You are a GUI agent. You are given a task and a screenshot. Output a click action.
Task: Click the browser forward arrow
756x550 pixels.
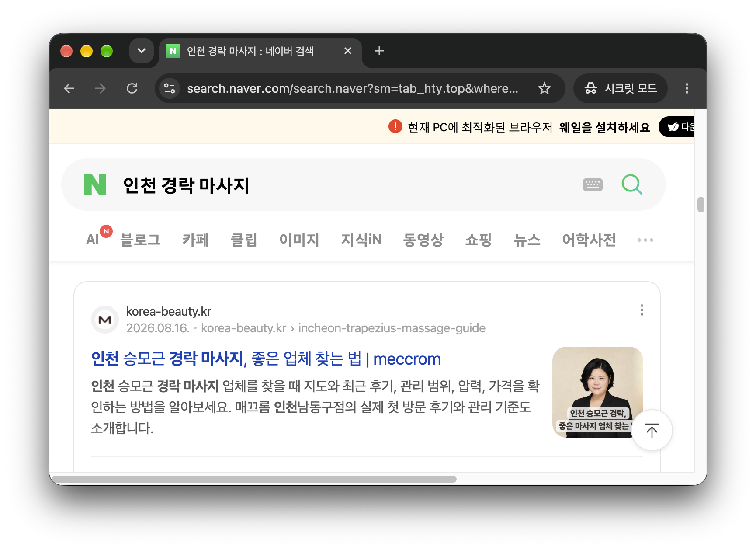101,89
